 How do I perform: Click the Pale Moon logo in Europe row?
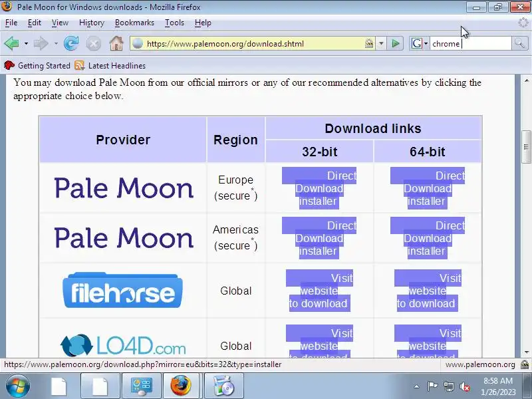[124, 188]
